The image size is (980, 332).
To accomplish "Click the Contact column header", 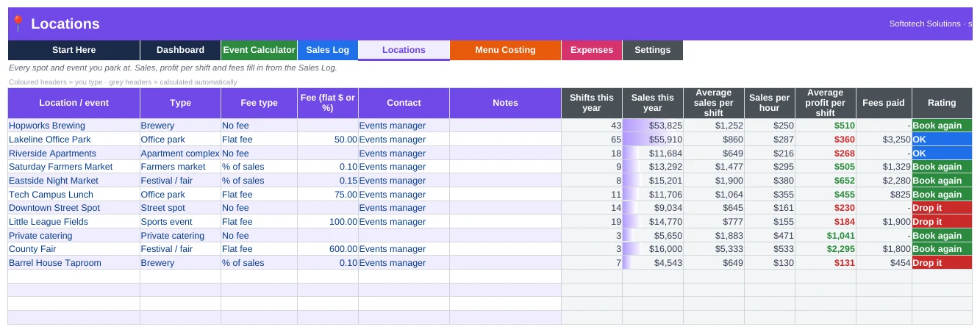I will [404, 103].
